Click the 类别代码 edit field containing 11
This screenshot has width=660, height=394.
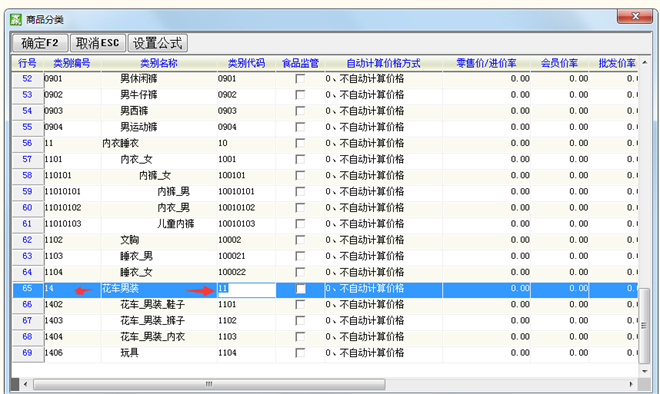246,290
